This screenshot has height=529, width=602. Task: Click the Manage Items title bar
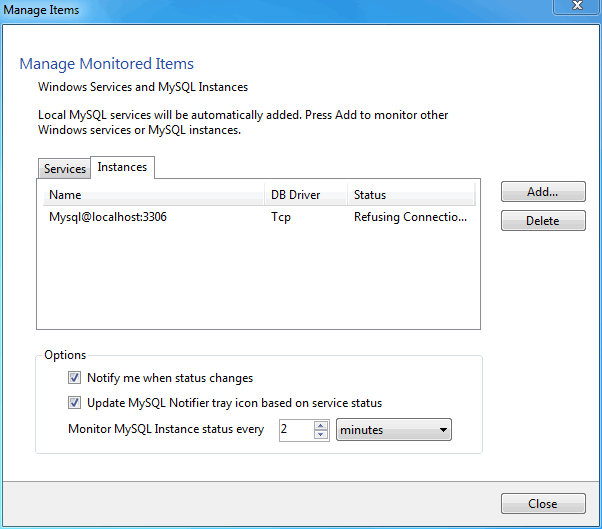(x=250, y=9)
